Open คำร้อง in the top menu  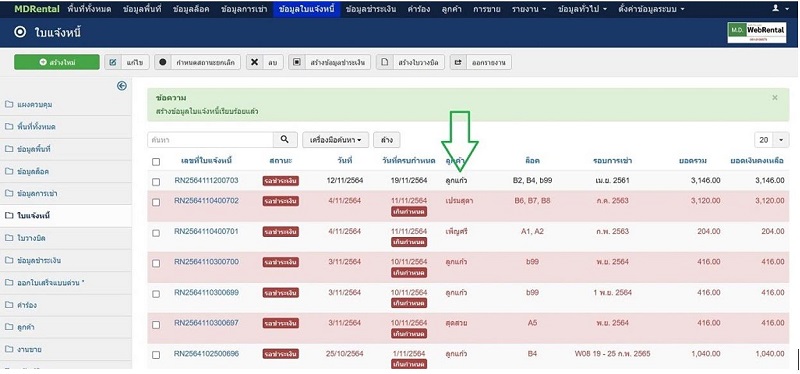click(x=420, y=9)
